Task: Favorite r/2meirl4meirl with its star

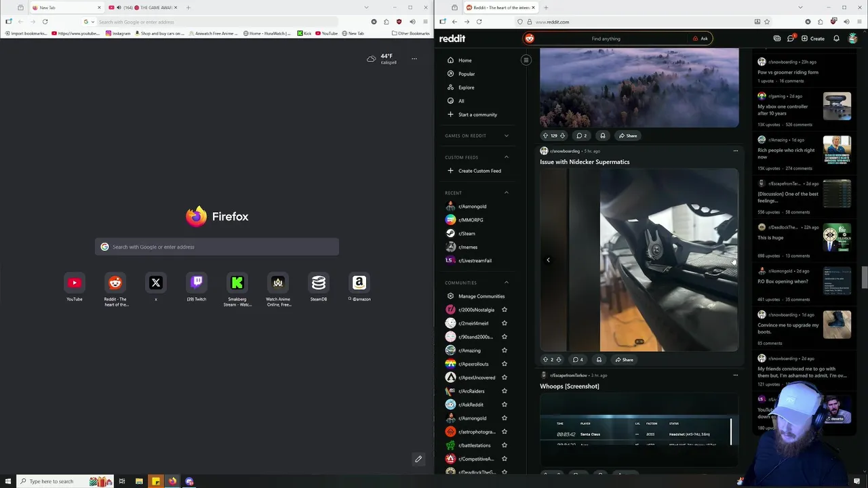Action: (504, 323)
